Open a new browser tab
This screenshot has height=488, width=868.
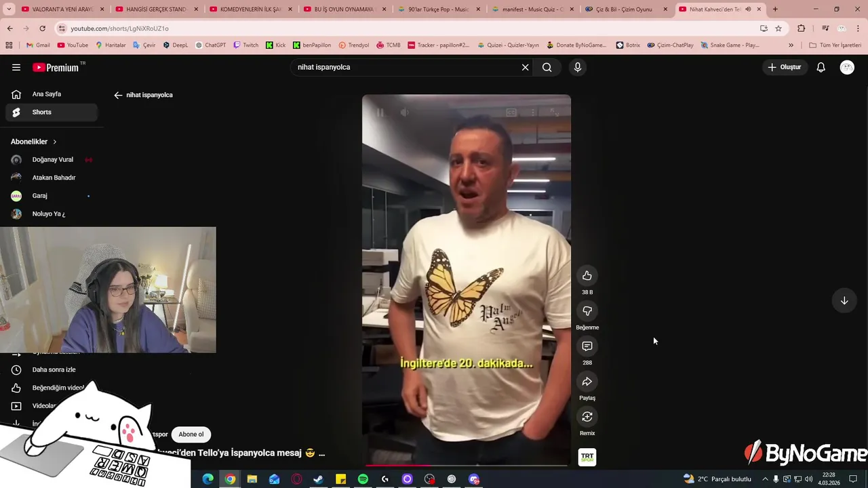775,9
